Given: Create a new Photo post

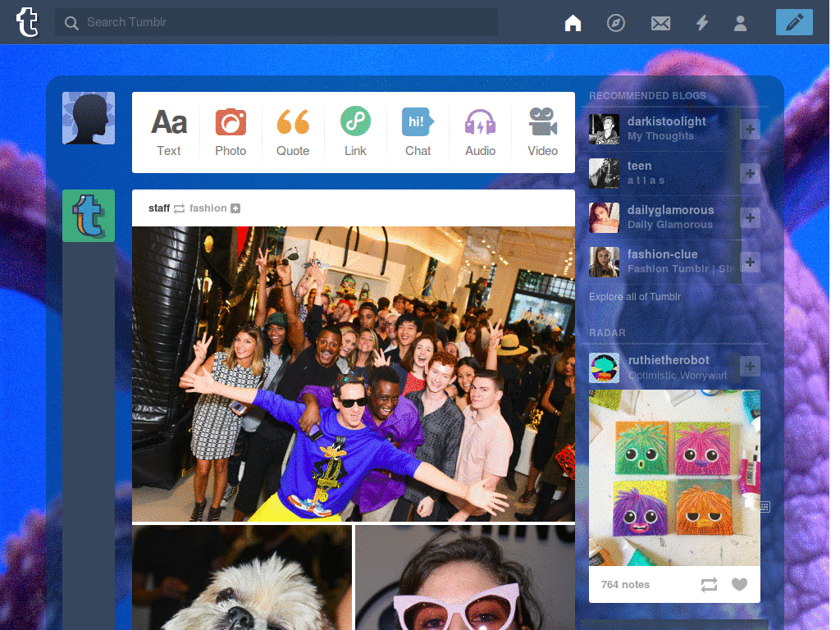Looking at the screenshot, I should click(231, 132).
